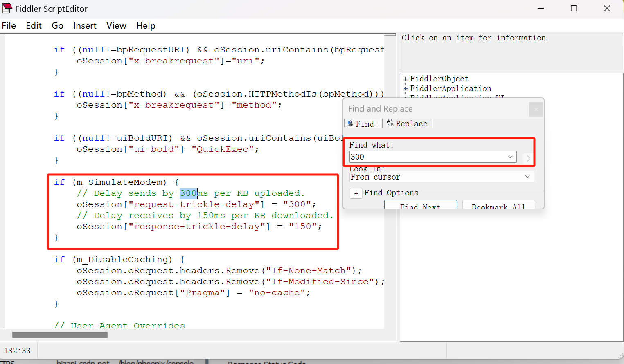Click the "x-breakrequest"]="uri" code line
Viewport: 624px width, 364px height.
tap(171, 61)
